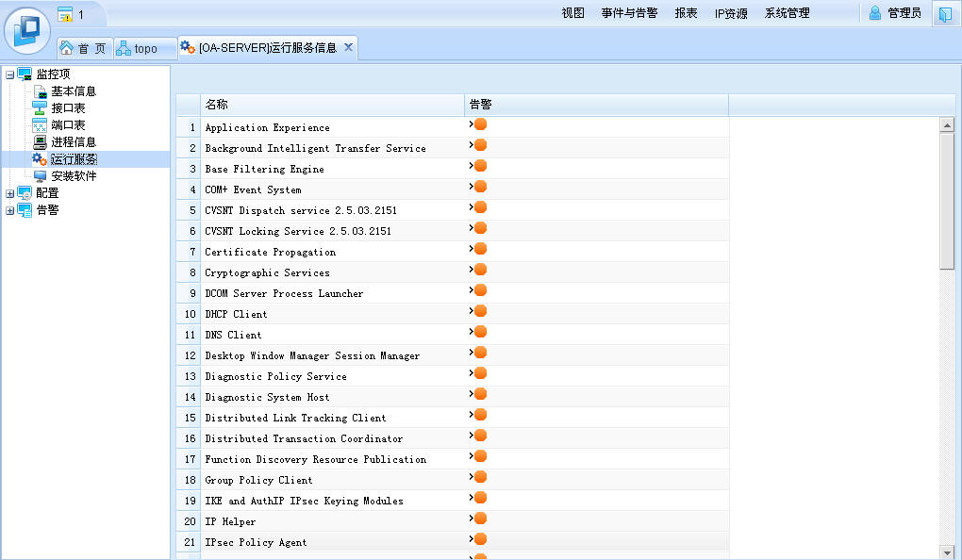This screenshot has width=962, height=560.
Task: Click the 配置 folder icon
Action: [25, 193]
